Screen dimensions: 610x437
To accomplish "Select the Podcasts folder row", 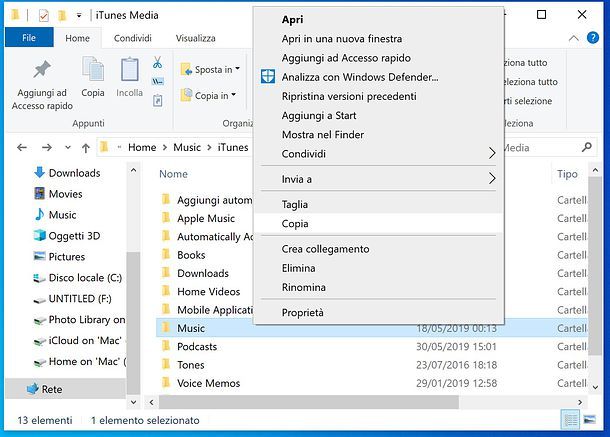I will click(372, 347).
